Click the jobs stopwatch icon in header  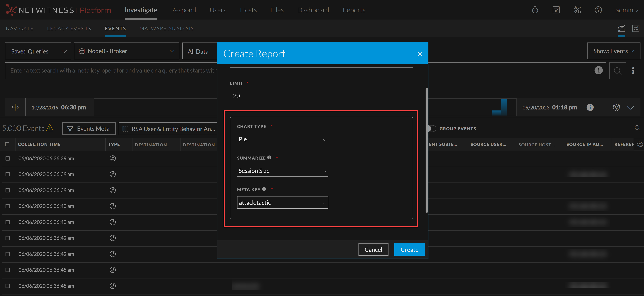click(535, 10)
